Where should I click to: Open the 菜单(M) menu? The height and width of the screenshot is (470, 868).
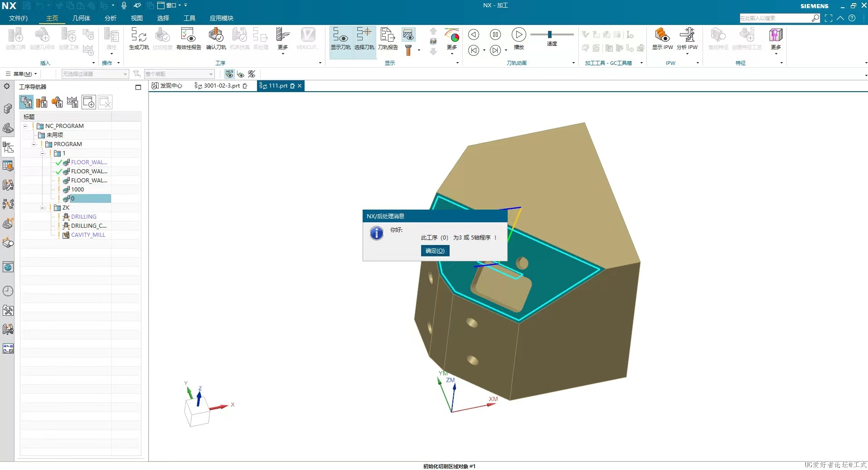pos(21,74)
